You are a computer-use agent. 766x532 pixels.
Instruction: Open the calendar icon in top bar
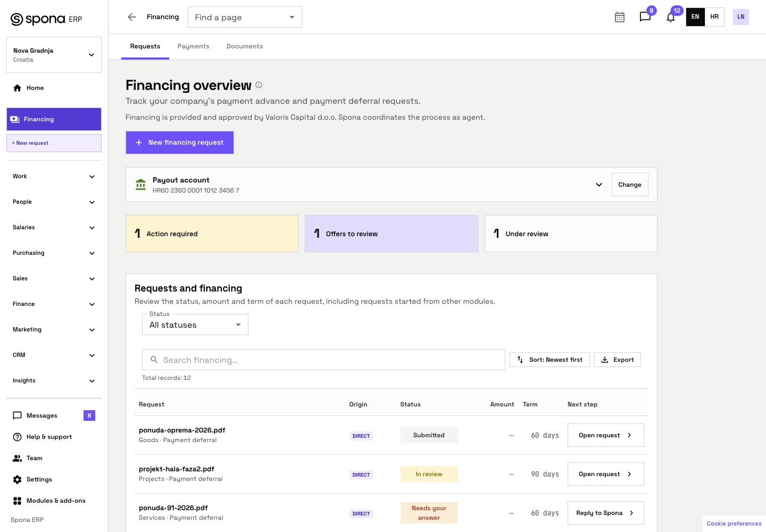click(620, 17)
